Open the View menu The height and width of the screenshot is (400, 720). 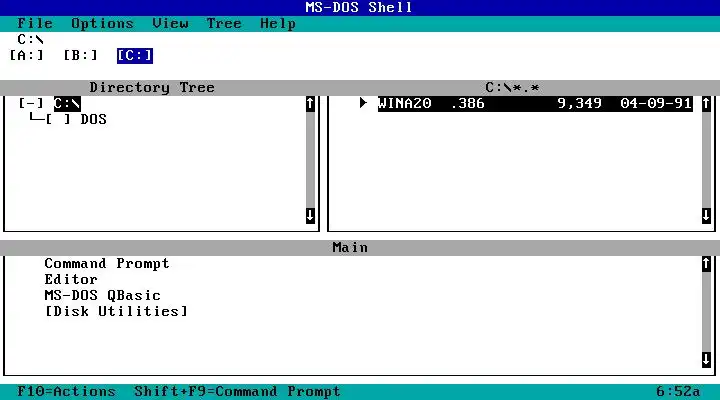170,23
